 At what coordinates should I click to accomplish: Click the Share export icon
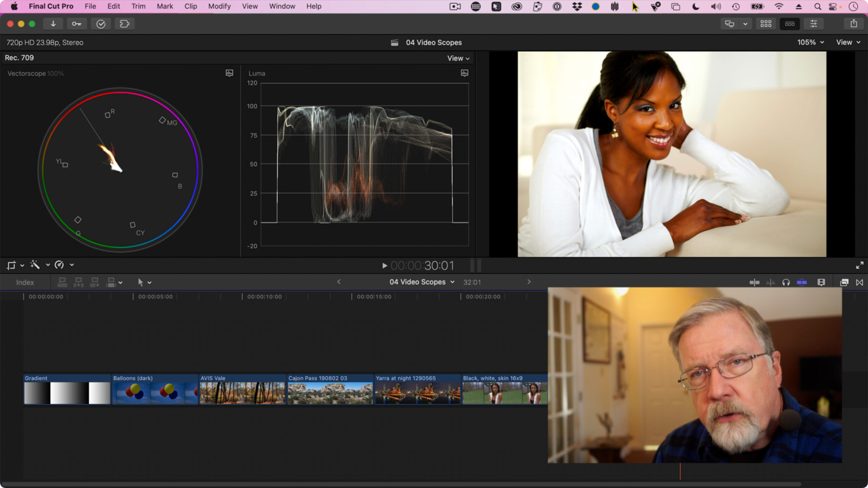point(854,24)
